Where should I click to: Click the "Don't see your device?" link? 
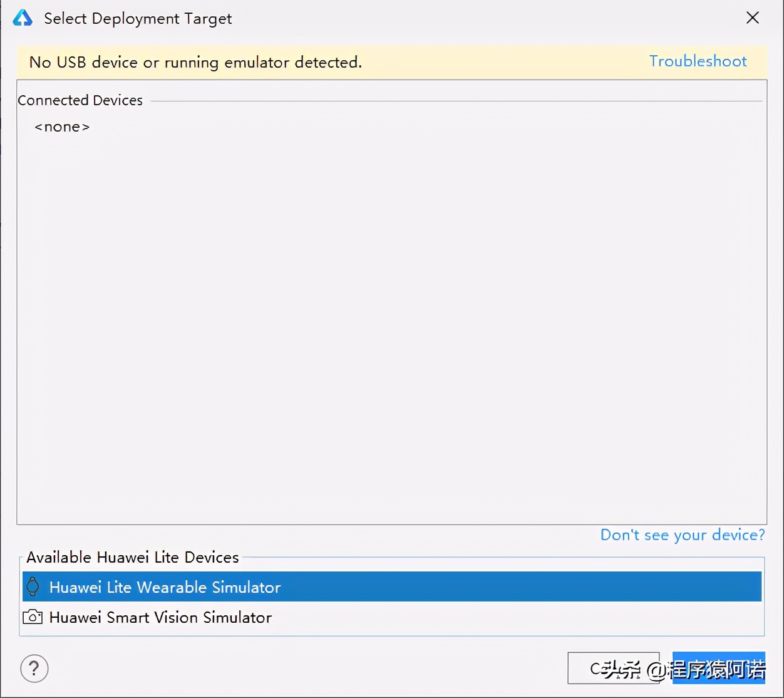(x=683, y=535)
